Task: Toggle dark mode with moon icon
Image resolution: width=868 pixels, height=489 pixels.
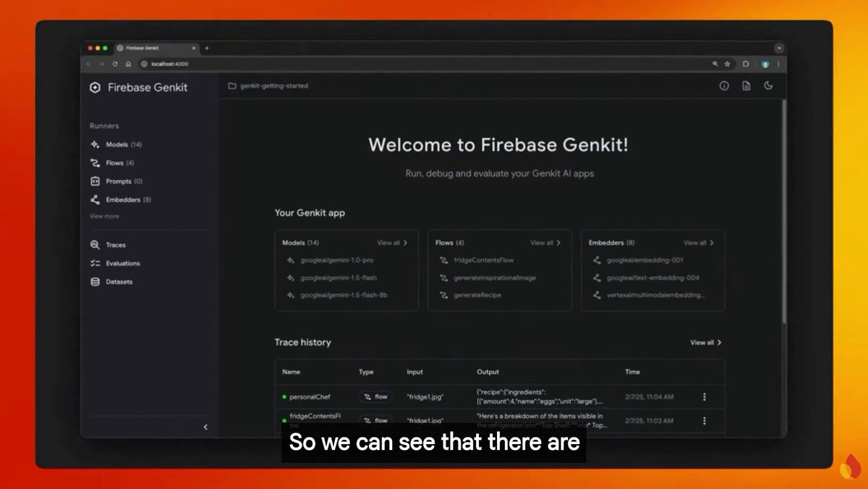Action: [x=768, y=85]
